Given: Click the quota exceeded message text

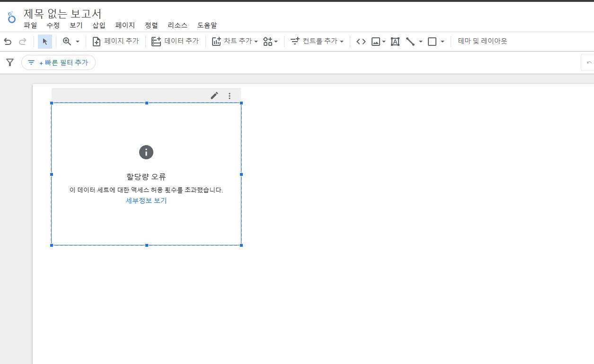Looking at the screenshot, I should pos(146,190).
